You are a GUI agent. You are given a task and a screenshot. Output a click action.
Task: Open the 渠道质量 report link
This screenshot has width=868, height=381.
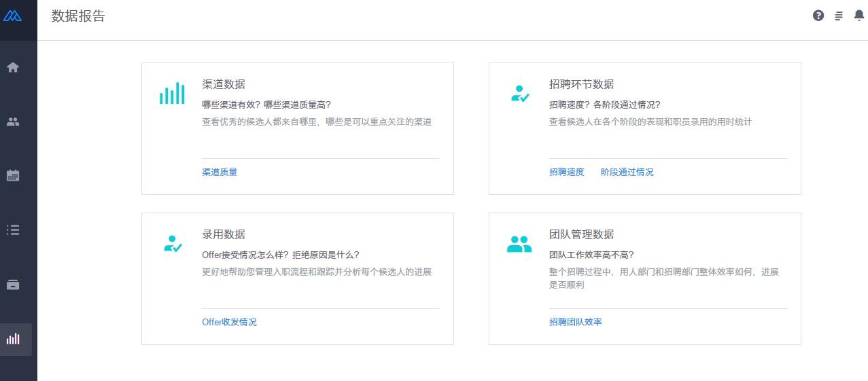coord(220,173)
